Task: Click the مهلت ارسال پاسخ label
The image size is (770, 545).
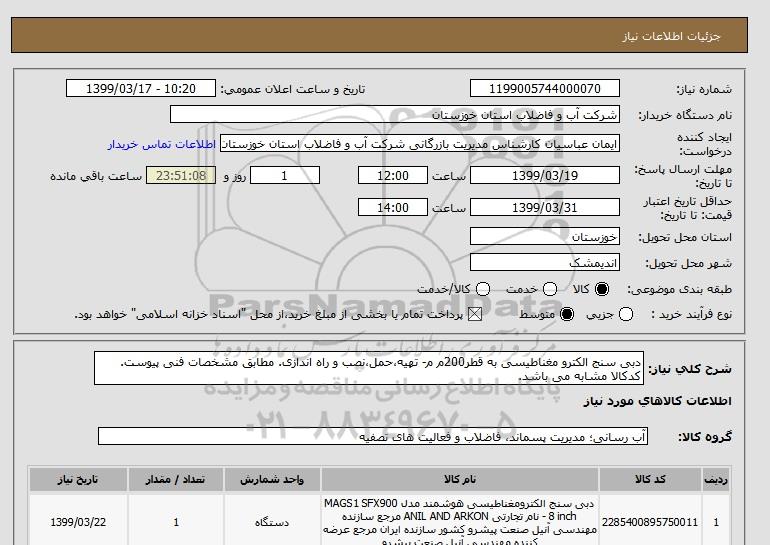Action: point(683,176)
